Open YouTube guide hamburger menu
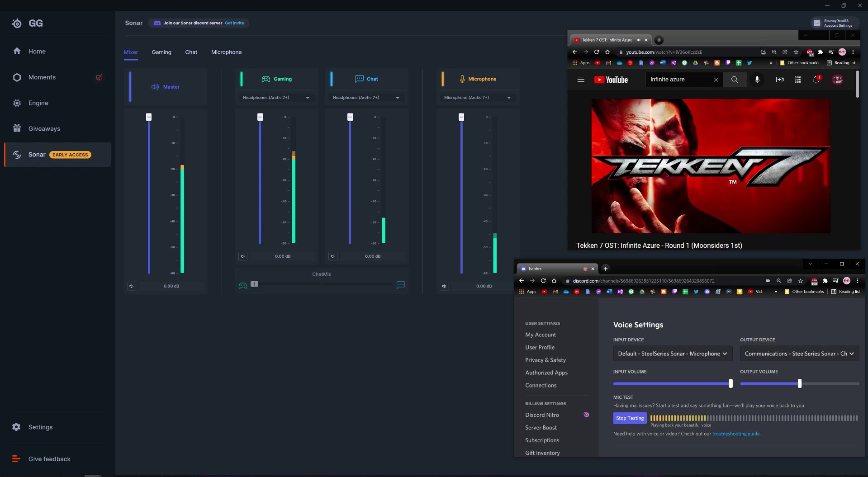The width and height of the screenshot is (868, 477). coord(581,80)
